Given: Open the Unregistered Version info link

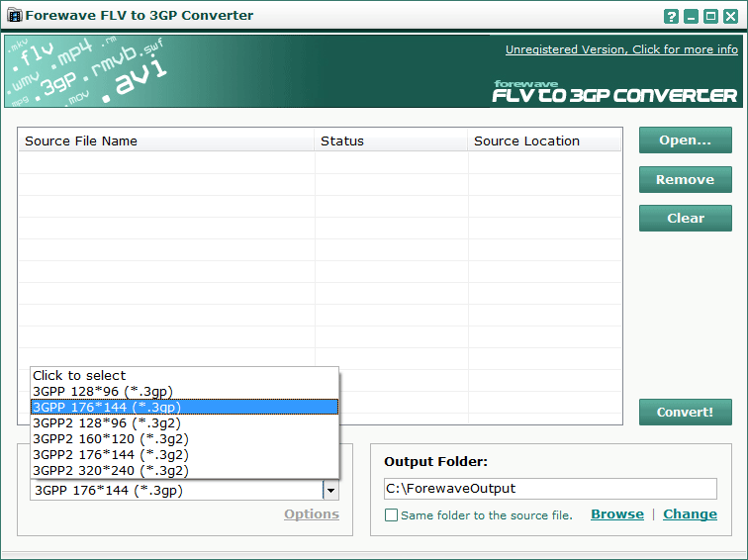Looking at the screenshot, I should 621,49.
